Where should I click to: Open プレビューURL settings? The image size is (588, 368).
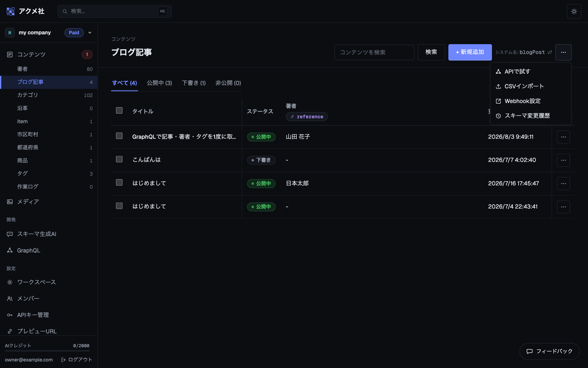pos(49,331)
